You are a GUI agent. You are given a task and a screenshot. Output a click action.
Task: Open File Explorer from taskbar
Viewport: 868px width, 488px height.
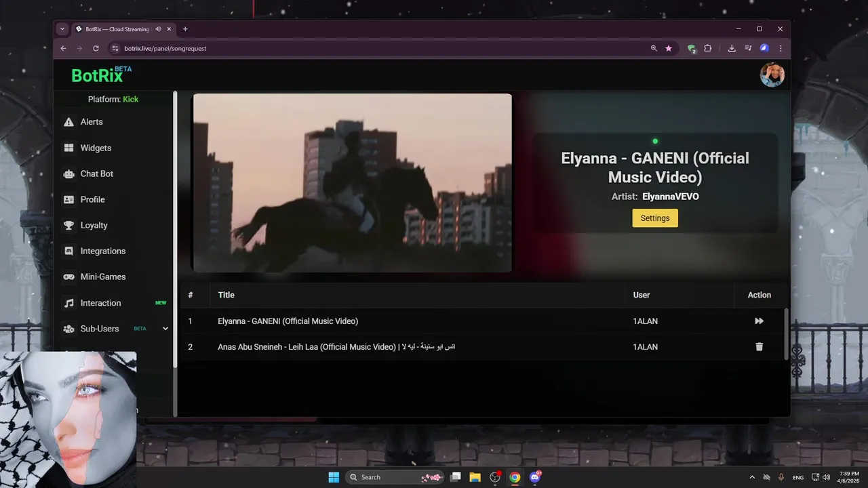pyautogui.click(x=475, y=477)
